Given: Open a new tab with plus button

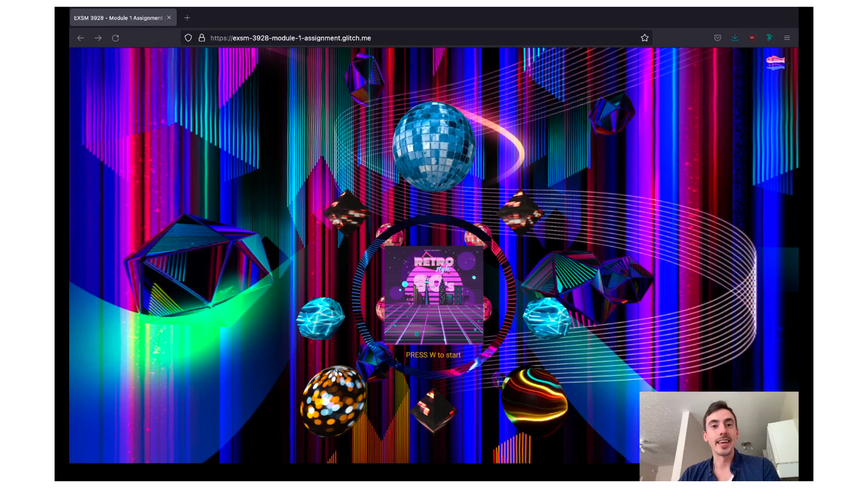Looking at the screenshot, I should (187, 18).
